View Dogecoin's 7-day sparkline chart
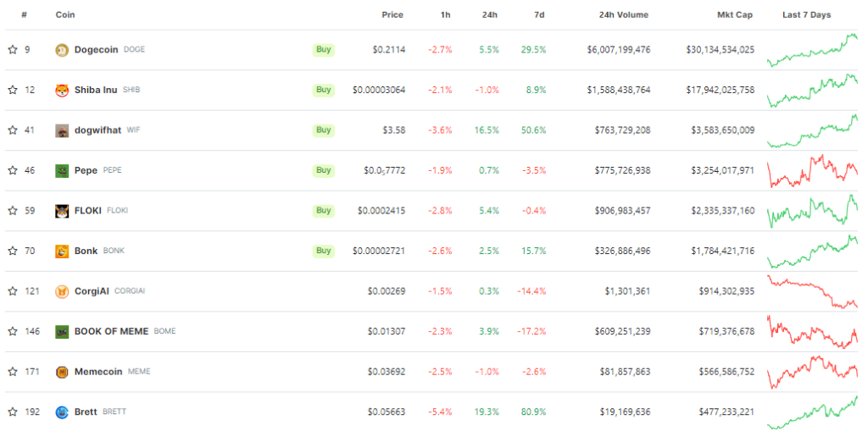Image resolution: width=868 pixels, height=431 pixels. point(812,50)
